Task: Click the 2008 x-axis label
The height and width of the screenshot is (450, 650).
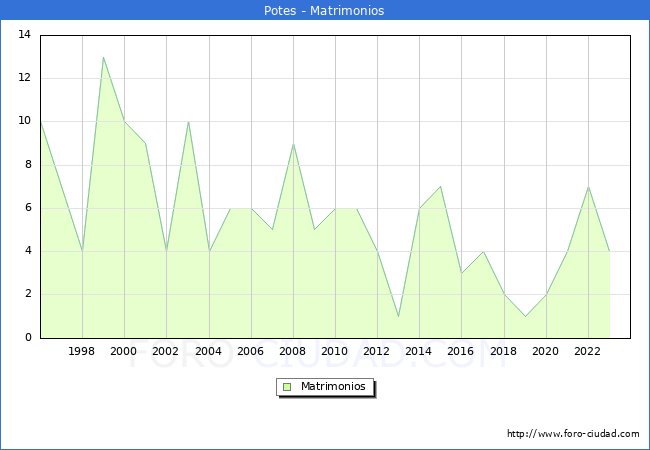Action: (293, 351)
